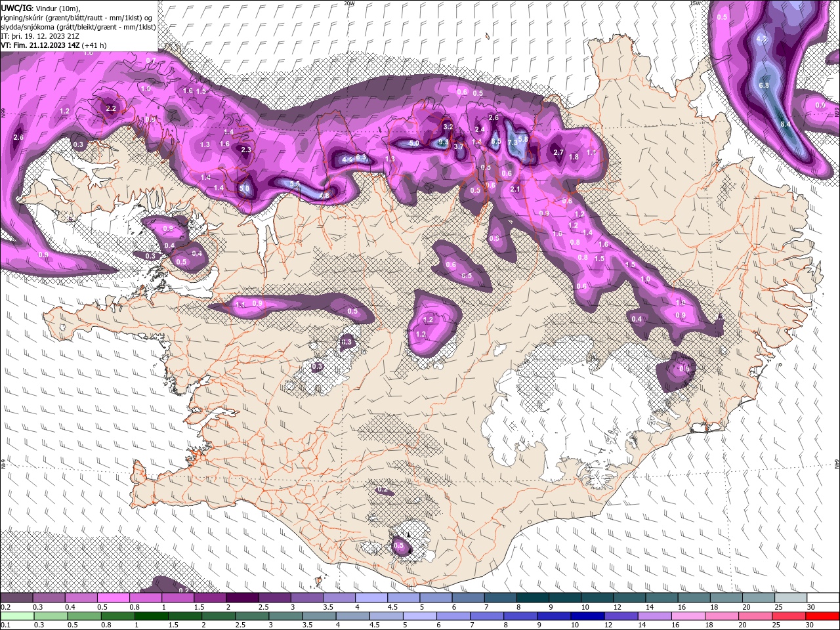Click the 1.1 value in western band

pos(240,304)
